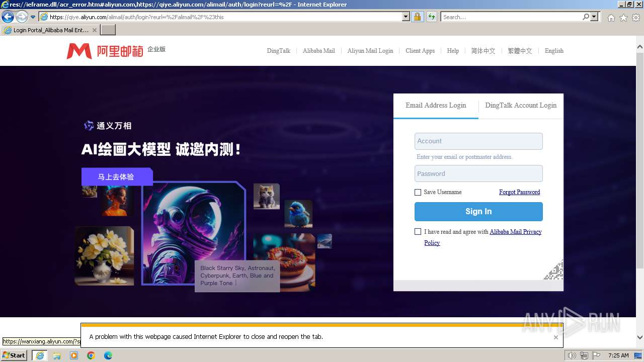The height and width of the screenshot is (362, 644).
Task: Switch language to 繁體中文
Action: pyautogui.click(x=520, y=51)
